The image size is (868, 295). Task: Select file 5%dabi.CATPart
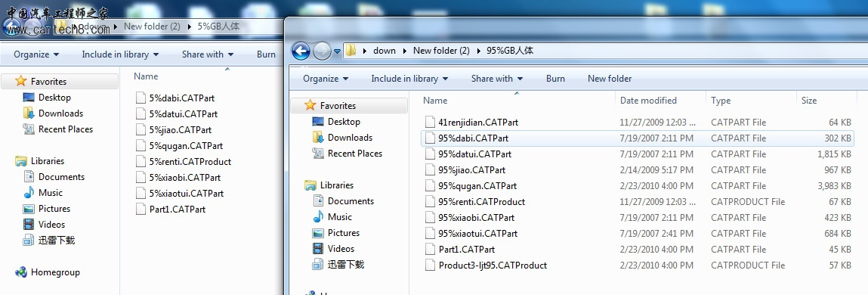181,98
